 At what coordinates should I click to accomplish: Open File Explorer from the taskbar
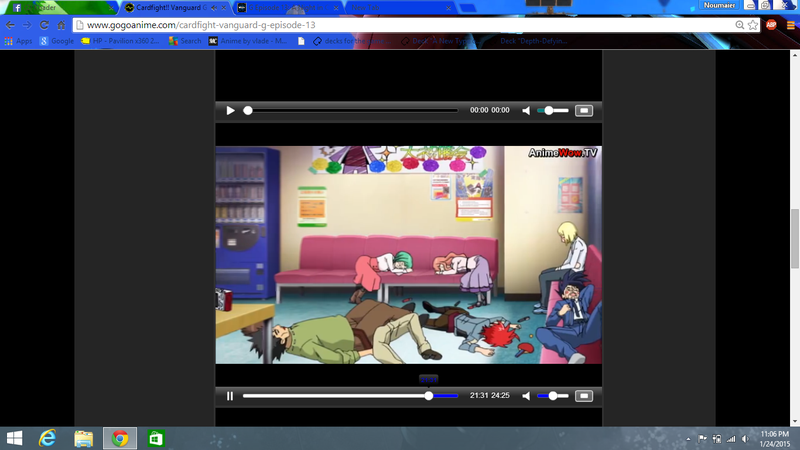[83, 438]
